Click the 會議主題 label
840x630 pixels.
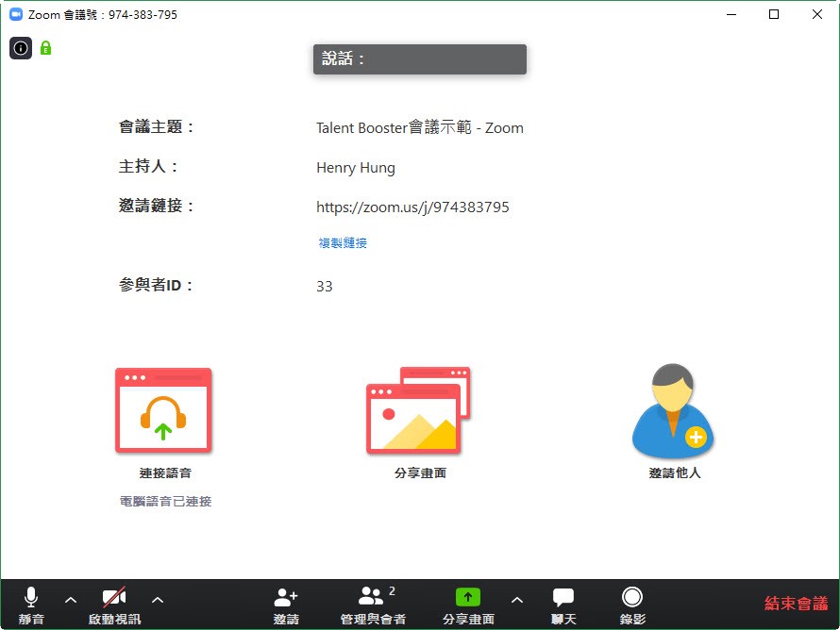pos(156,127)
